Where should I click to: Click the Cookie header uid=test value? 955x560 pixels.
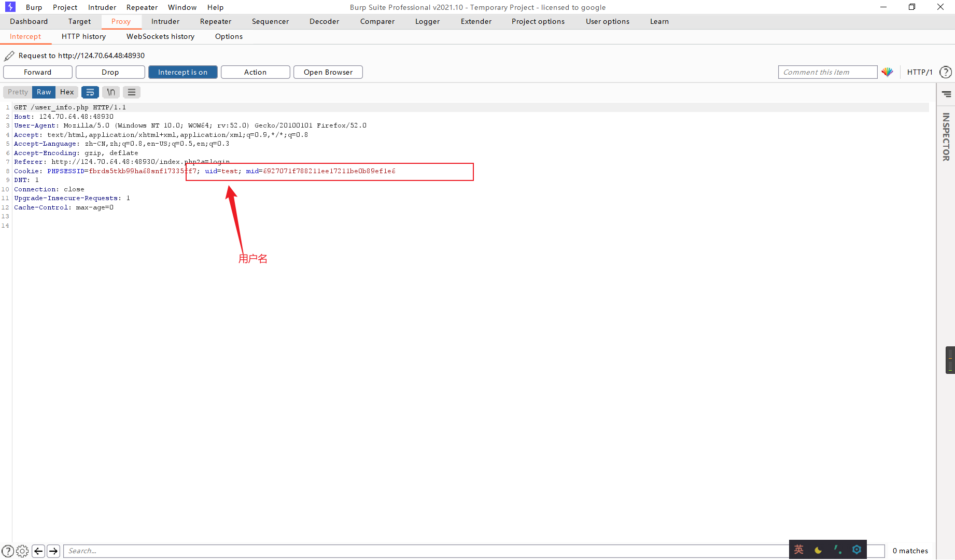pos(221,171)
